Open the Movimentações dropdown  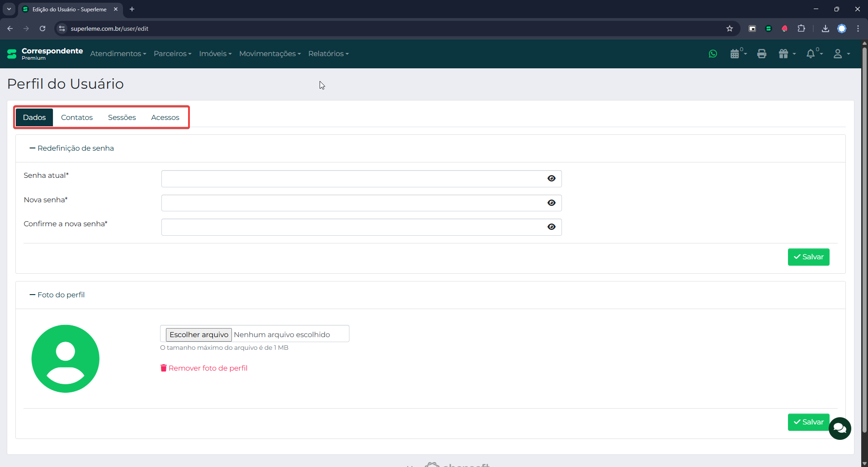269,54
